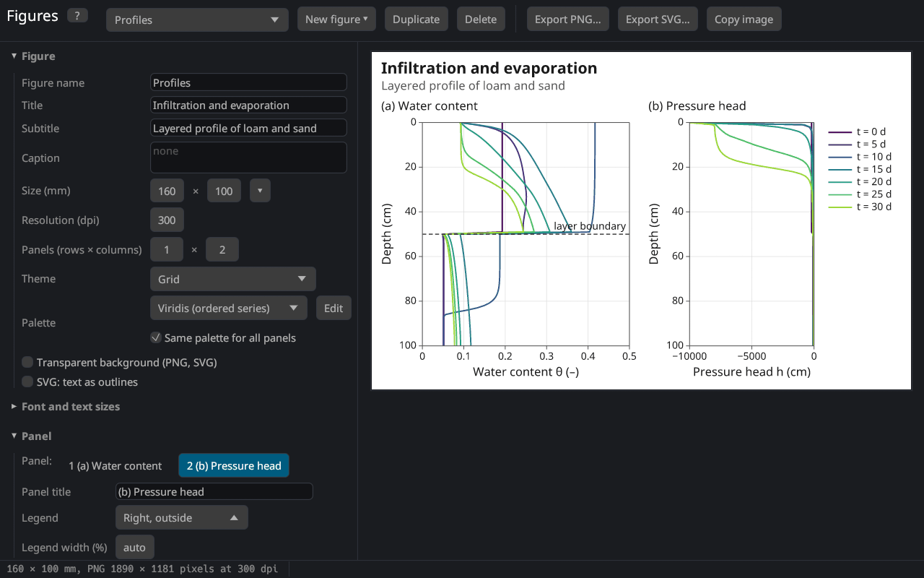Image resolution: width=924 pixels, height=578 pixels.
Task: Click the Resolution dpi field
Action: [167, 220]
